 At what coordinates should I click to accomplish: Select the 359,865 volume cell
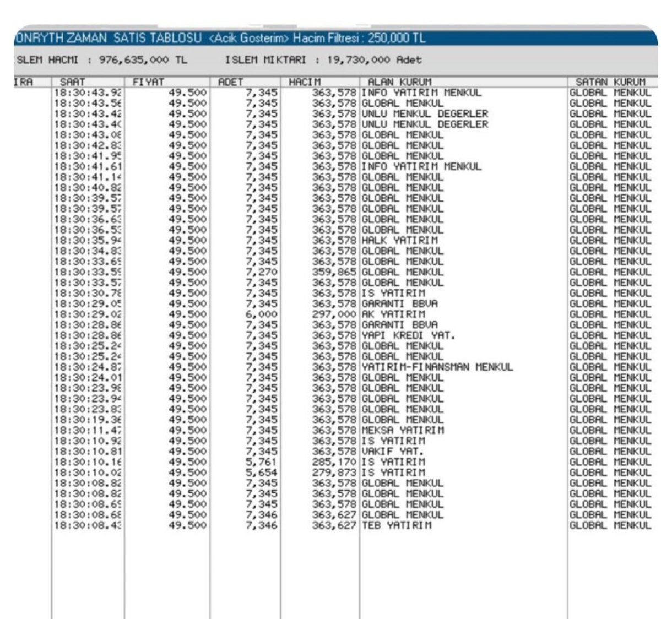(x=334, y=272)
